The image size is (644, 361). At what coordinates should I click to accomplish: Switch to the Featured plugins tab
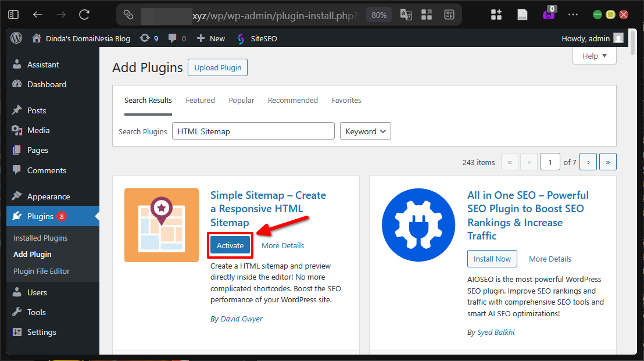pyautogui.click(x=200, y=100)
